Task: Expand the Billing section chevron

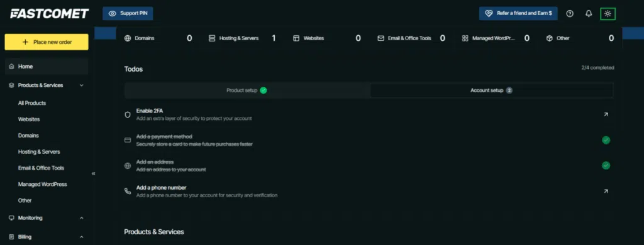Action: [x=81, y=237]
